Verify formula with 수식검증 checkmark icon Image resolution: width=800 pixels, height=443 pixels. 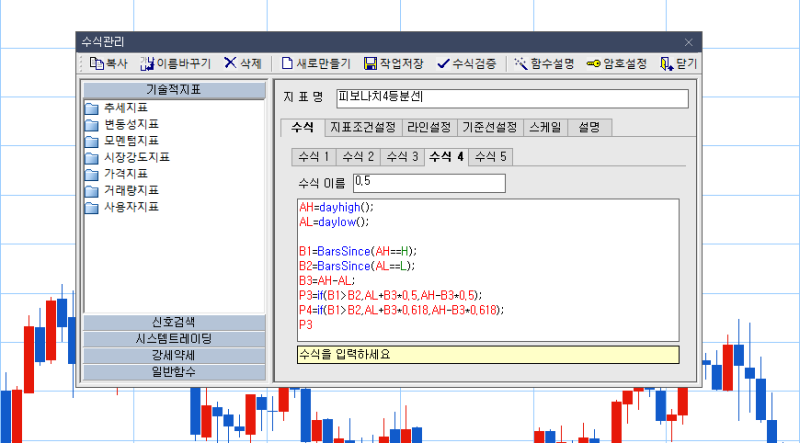pos(443,63)
